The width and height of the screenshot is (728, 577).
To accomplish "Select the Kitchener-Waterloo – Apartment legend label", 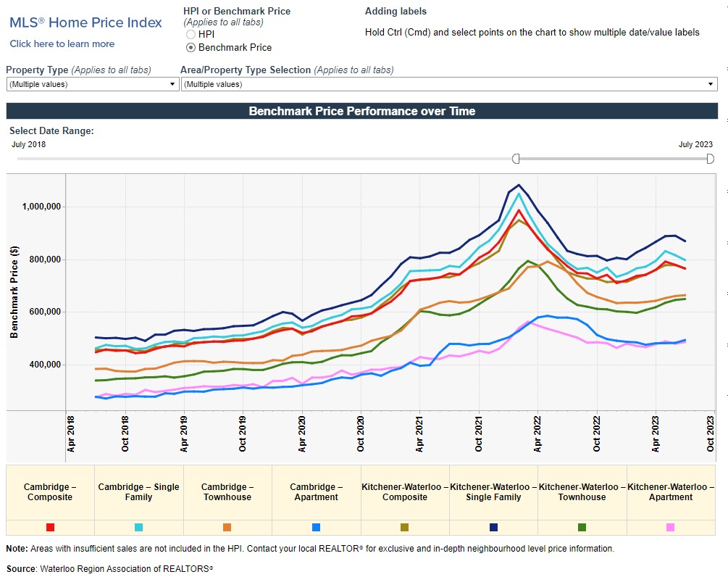I will click(670, 492).
